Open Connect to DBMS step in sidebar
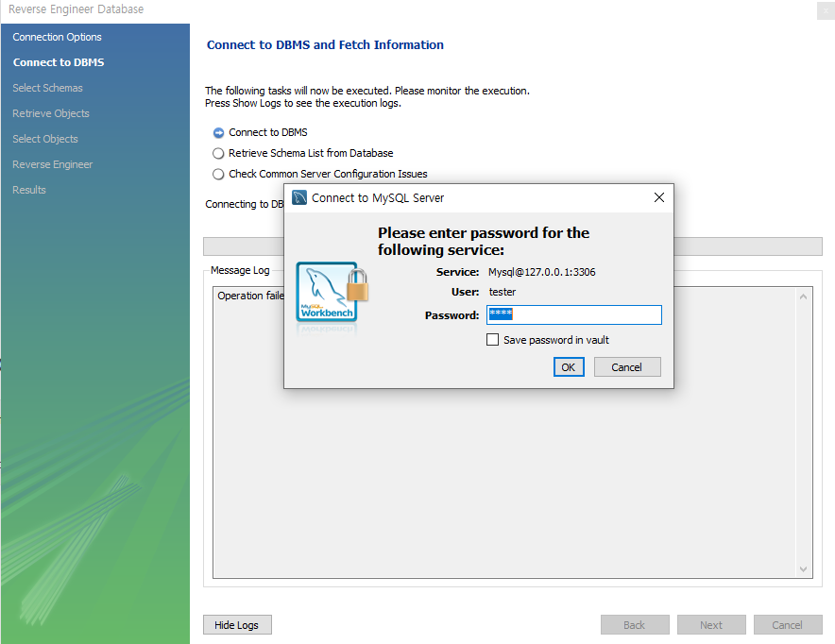This screenshot has width=835, height=644. coord(59,62)
